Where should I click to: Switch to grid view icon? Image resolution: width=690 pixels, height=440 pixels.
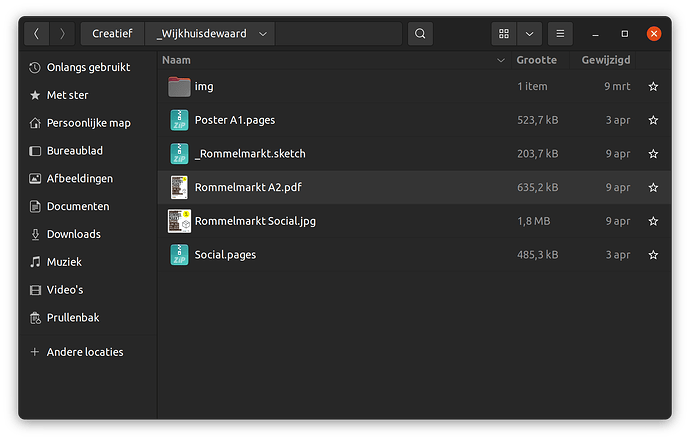[504, 33]
